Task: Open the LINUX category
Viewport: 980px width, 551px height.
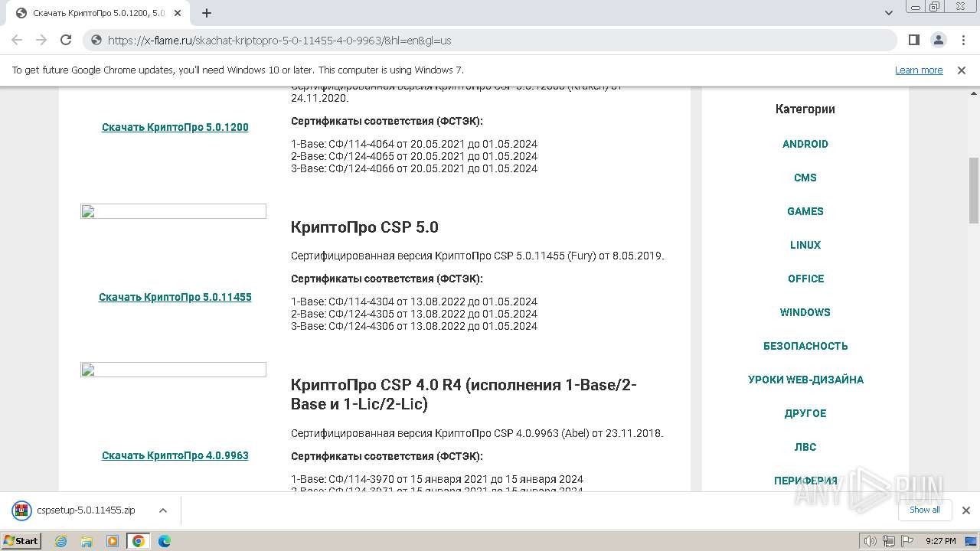Action: coord(805,245)
